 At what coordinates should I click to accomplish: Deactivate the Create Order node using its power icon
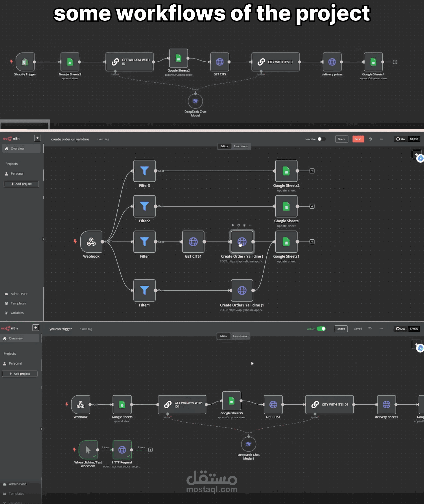[239, 225]
